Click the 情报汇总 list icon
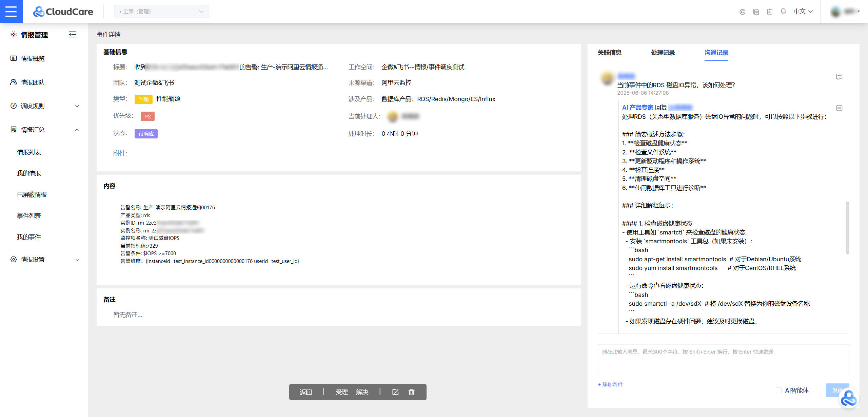Viewport: 868px width, 417px height. 14,130
